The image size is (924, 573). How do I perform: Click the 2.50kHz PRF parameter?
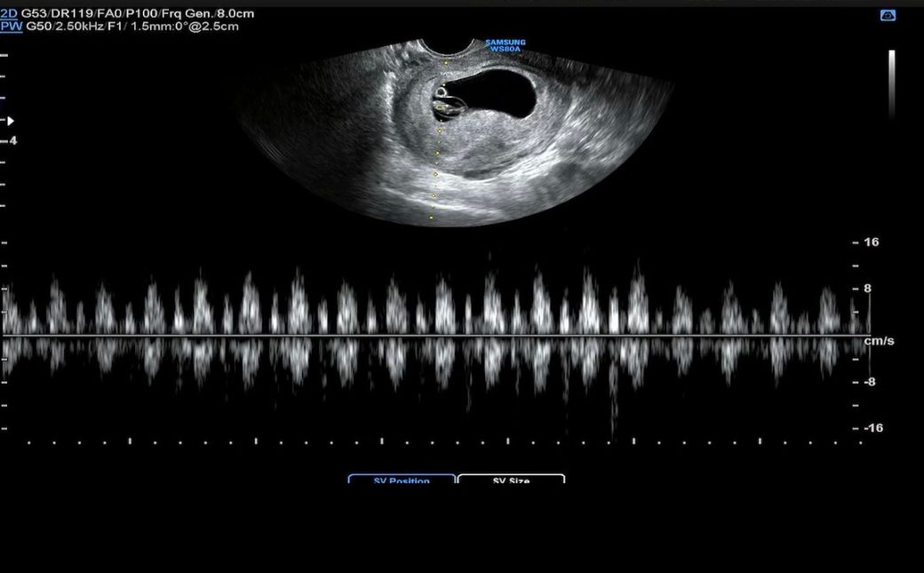pos(80,27)
